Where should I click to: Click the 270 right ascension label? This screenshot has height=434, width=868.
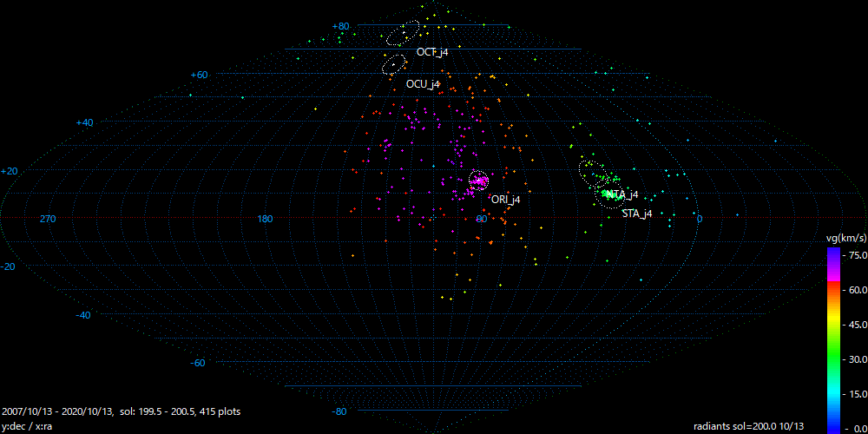48,219
